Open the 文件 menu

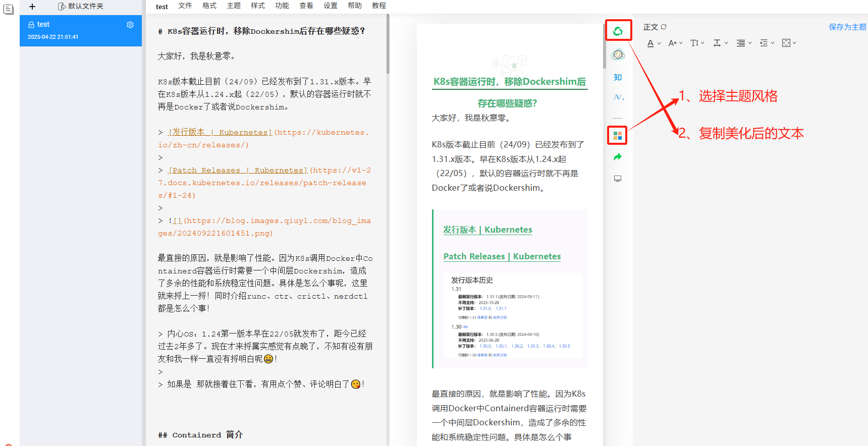click(x=185, y=6)
